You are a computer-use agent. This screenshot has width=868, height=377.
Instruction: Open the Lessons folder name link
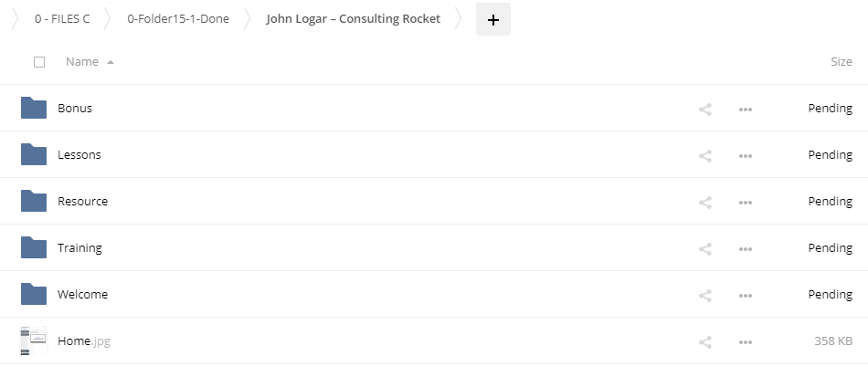79,155
